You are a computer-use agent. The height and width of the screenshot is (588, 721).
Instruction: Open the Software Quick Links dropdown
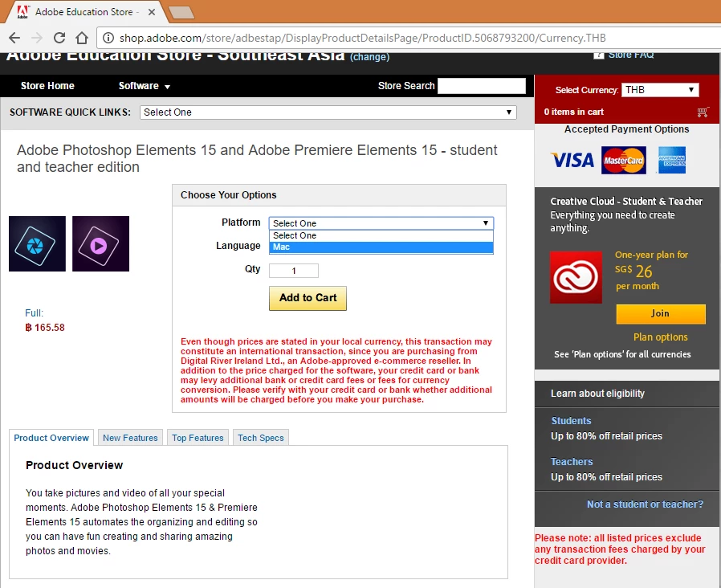pyautogui.click(x=328, y=112)
